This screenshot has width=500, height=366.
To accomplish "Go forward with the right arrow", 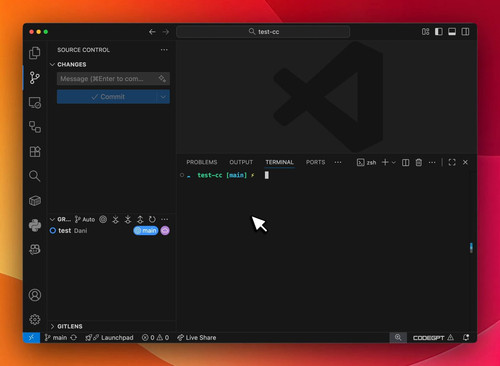I will [166, 32].
